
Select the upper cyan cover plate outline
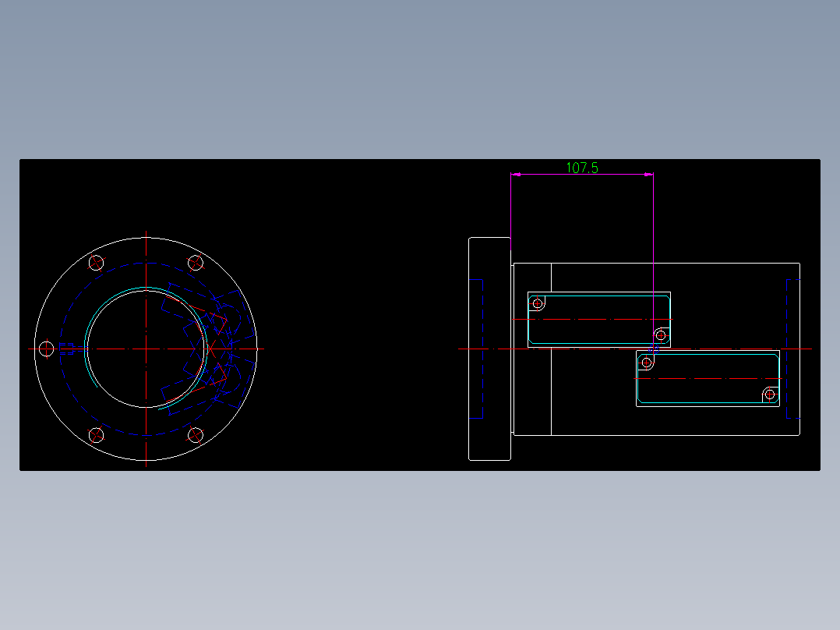pos(600,295)
